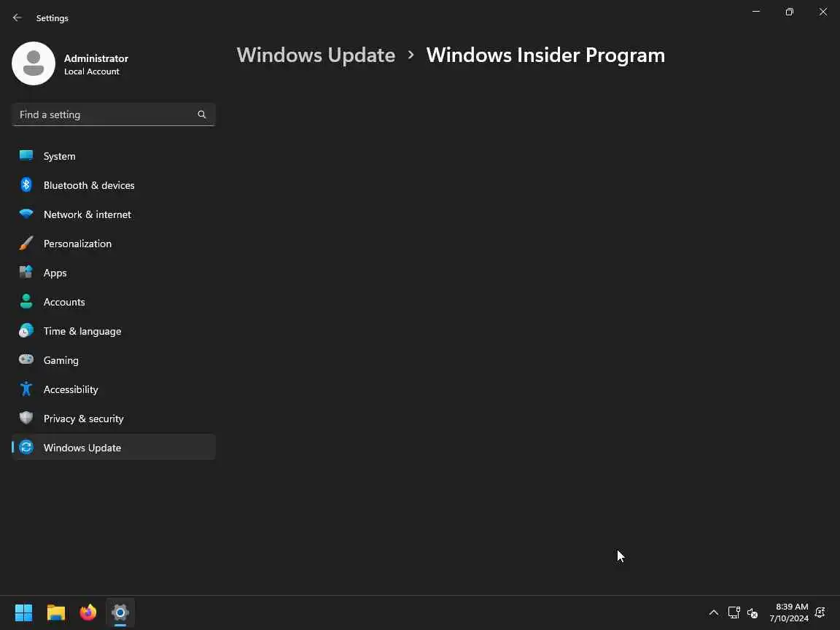
Task: Focus the Find a setting search box
Action: click(113, 114)
